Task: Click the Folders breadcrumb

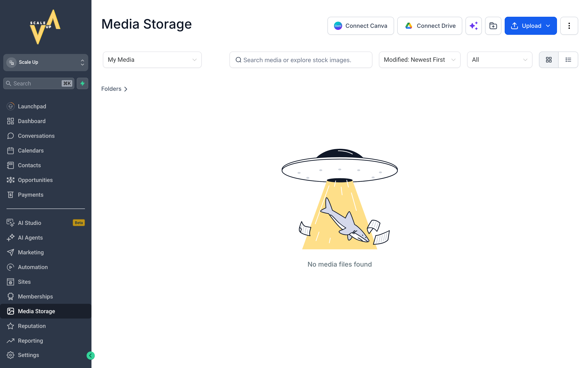Action: click(x=111, y=89)
